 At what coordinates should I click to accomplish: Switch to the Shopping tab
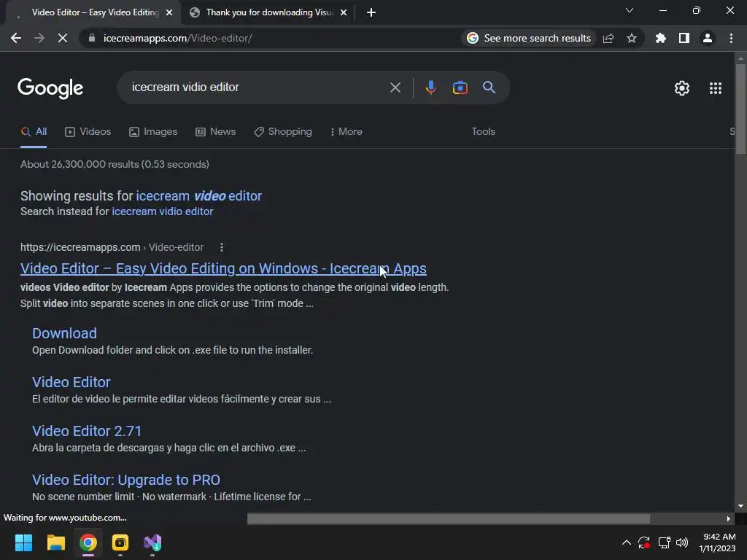(x=283, y=131)
